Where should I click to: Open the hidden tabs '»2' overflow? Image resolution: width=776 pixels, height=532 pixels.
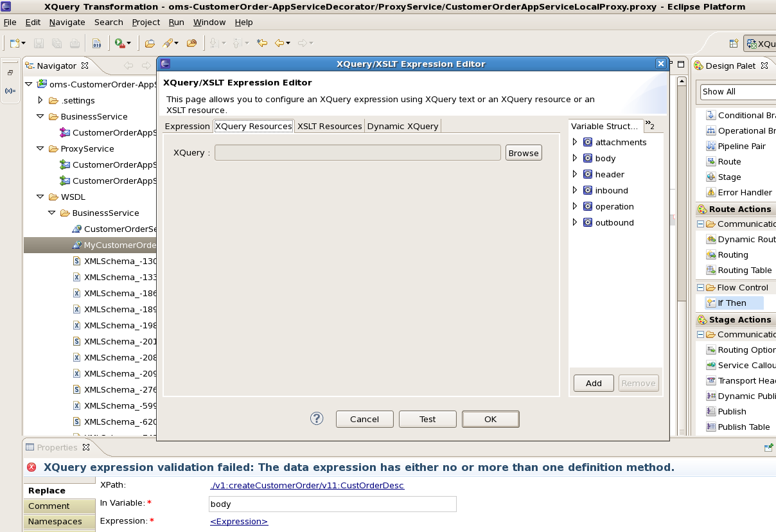pos(649,125)
